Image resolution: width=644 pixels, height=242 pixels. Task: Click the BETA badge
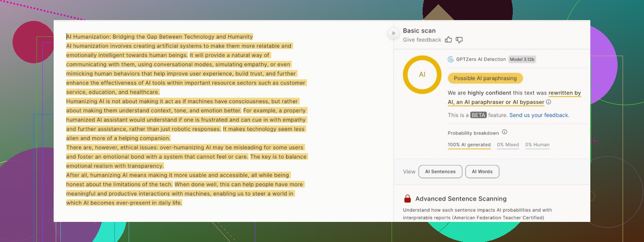(478, 115)
